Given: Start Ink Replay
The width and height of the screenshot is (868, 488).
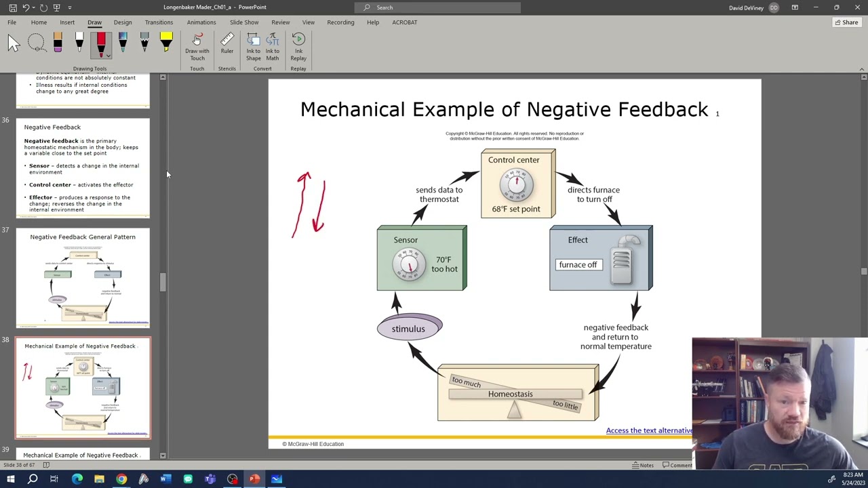Looking at the screenshot, I should (298, 47).
